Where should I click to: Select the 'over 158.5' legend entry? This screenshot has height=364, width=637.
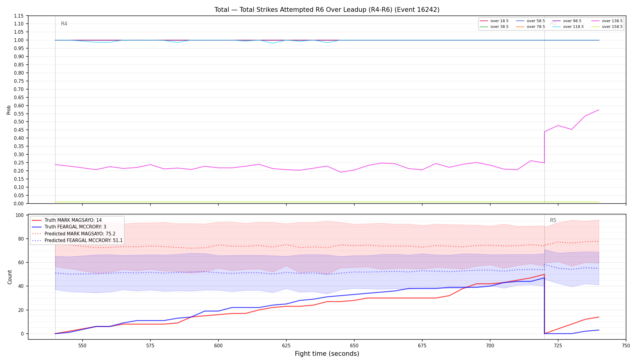point(607,27)
